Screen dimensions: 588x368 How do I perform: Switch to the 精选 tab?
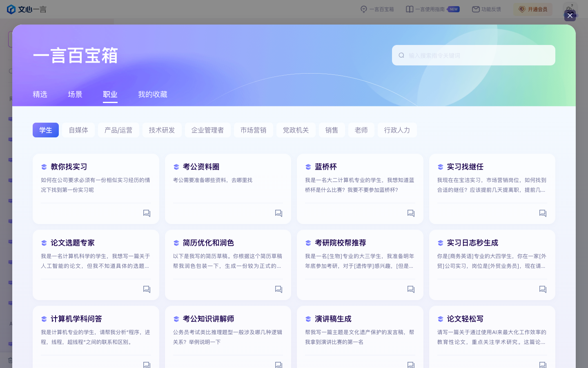[x=40, y=94]
